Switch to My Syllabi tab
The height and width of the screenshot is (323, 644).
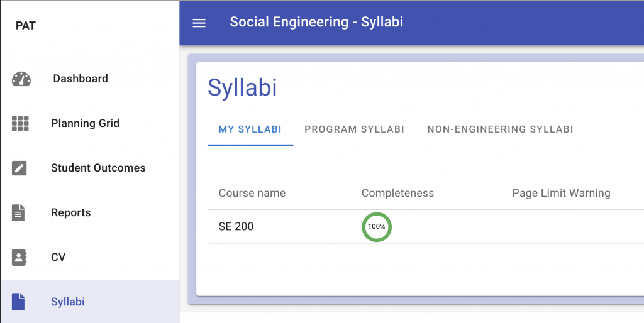(250, 129)
